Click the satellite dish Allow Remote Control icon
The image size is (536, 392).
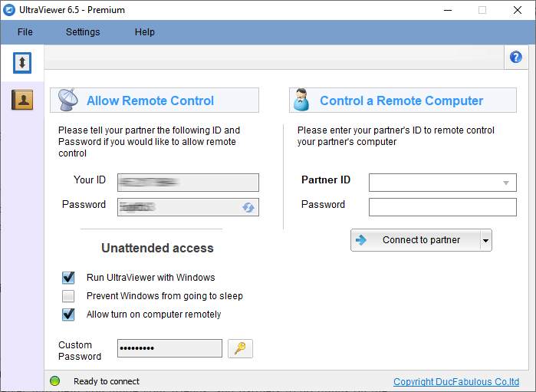[67, 100]
